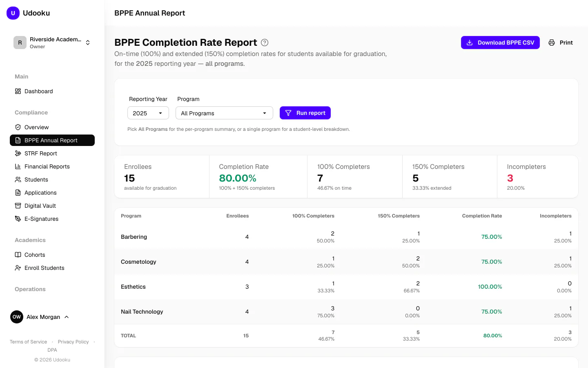Open the Digital Vault page
Screen dimensions: 588x368
[52, 206]
